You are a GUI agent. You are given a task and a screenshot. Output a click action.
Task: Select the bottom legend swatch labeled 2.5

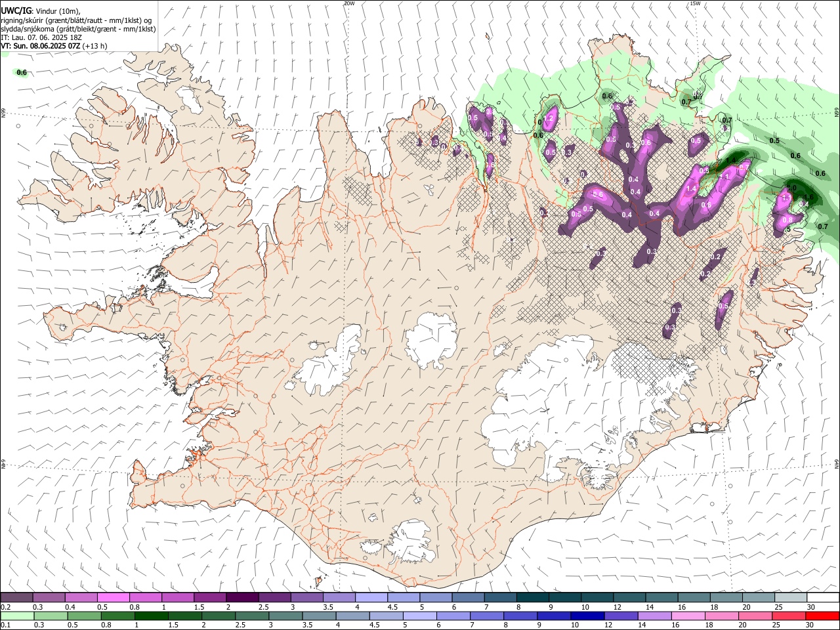coord(251,616)
